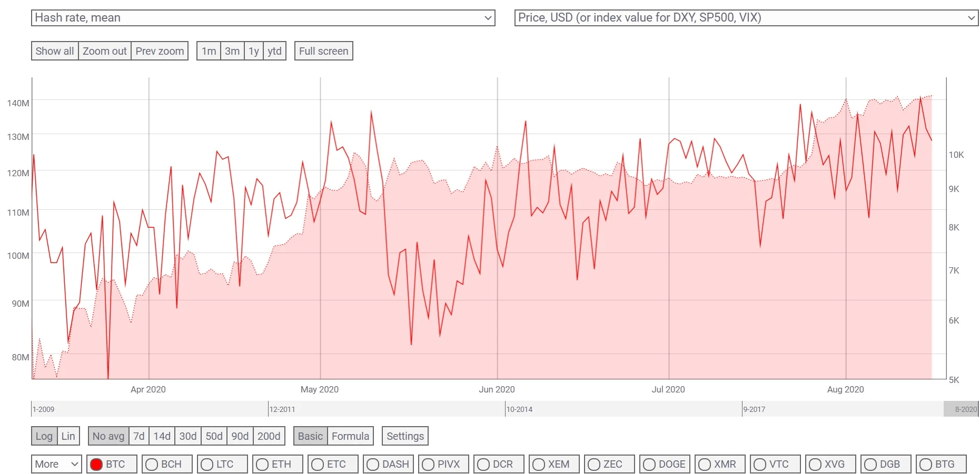980x474 pixels.
Task: Click the Jul 2020 x-axis label
Action: [668, 389]
